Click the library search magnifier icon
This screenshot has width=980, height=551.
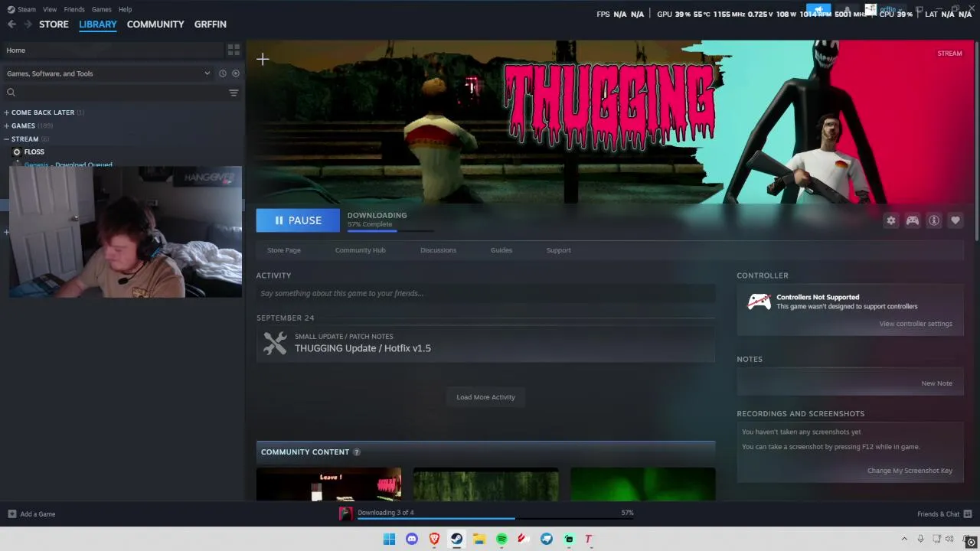(11, 93)
